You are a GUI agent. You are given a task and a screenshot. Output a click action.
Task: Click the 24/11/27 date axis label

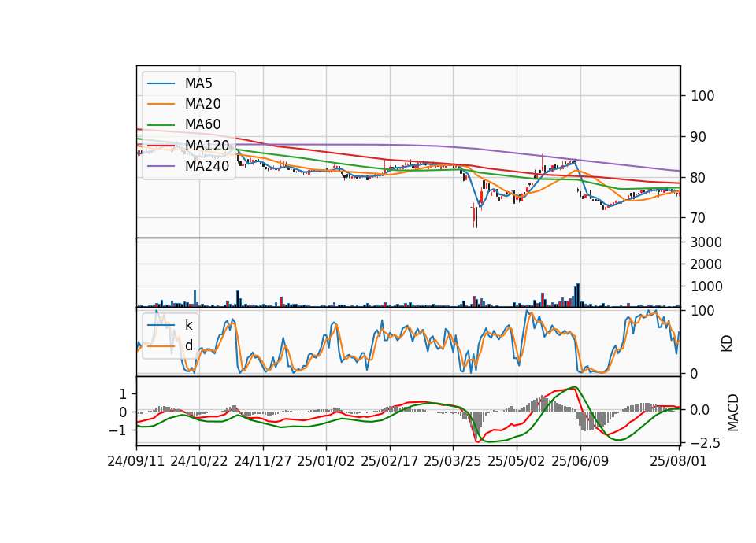pyautogui.click(x=263, y=461)
